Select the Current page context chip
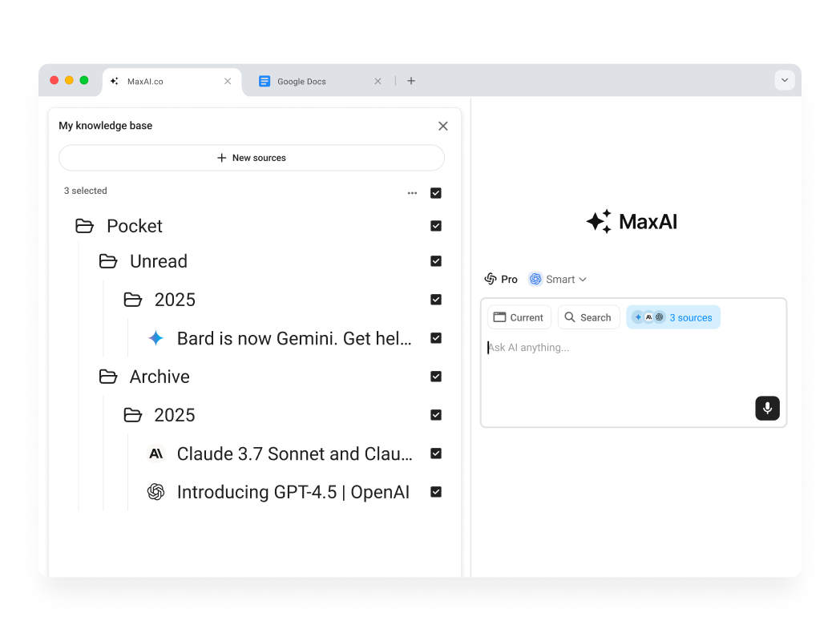 (x=519, y=317)
